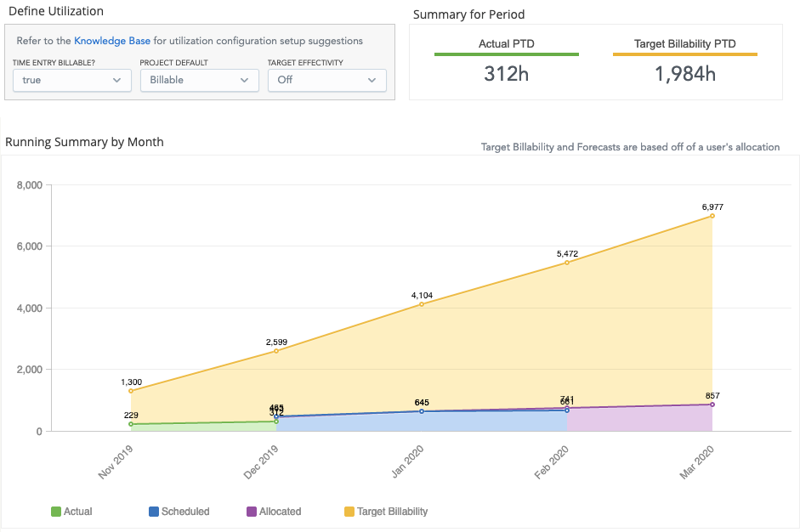Click the Define Utilization heading
This screenshot has height=532, width=800.
(56, 11)
